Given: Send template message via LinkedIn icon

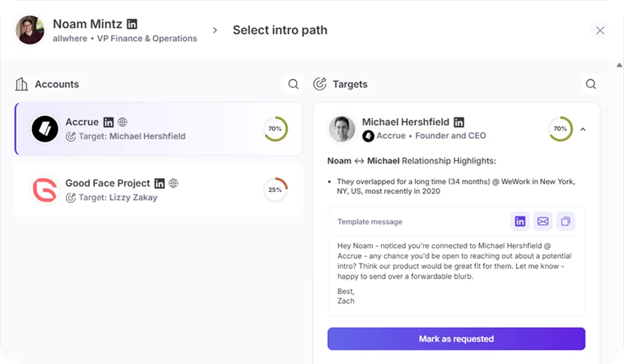Looking at the screenshot, I should click(520, 221).
